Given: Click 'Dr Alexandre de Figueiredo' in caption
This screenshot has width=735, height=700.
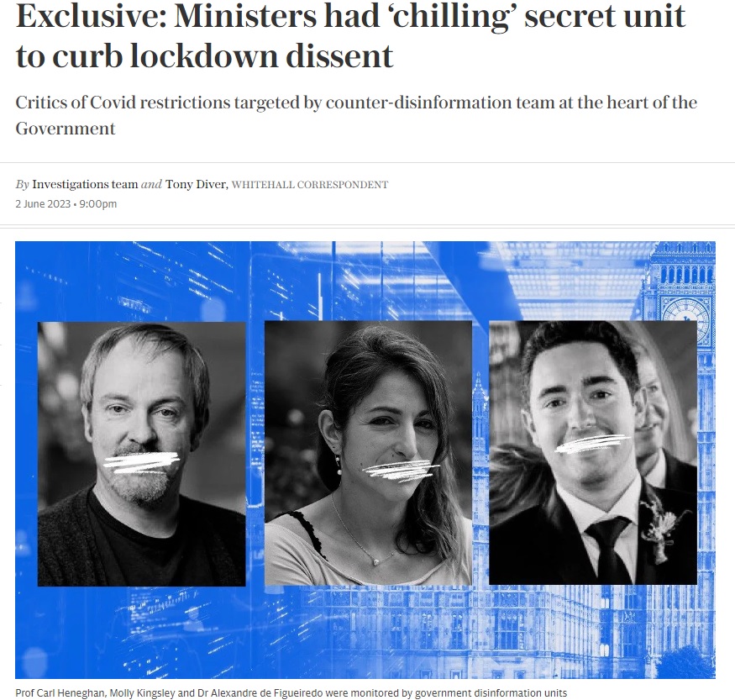Looking at the screenshot, I should click(x=260, y=693).
